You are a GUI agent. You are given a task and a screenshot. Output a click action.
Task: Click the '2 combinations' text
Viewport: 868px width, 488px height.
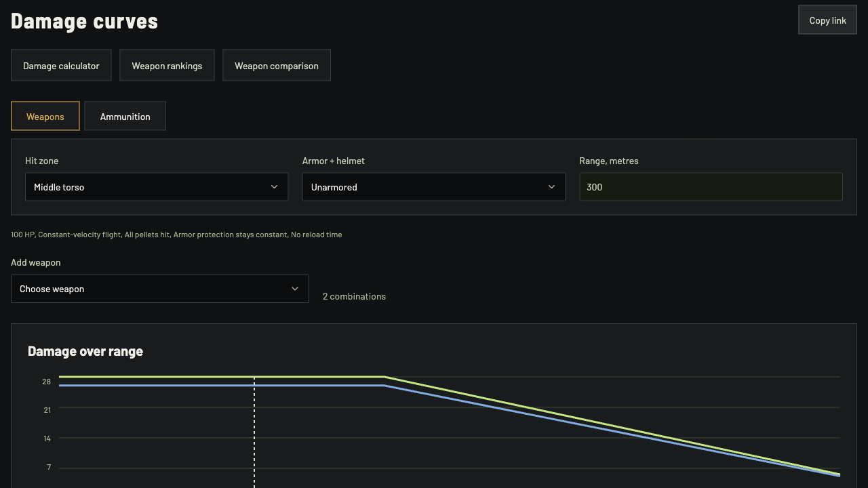[x=354, y=296]
